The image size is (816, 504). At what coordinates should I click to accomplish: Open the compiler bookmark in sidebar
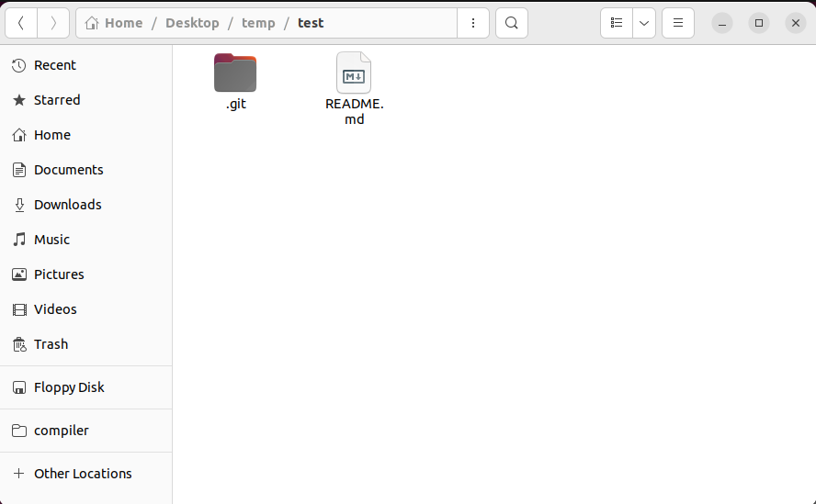pyautogui.click(x=85, y=431)
